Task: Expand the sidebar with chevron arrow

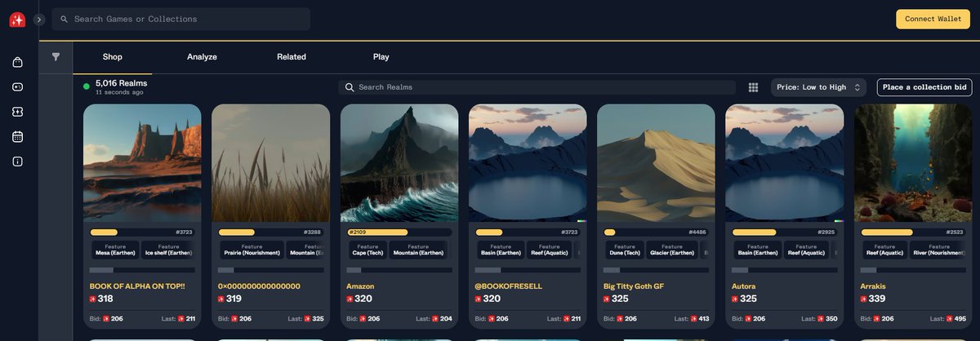Action: [38, 20]
